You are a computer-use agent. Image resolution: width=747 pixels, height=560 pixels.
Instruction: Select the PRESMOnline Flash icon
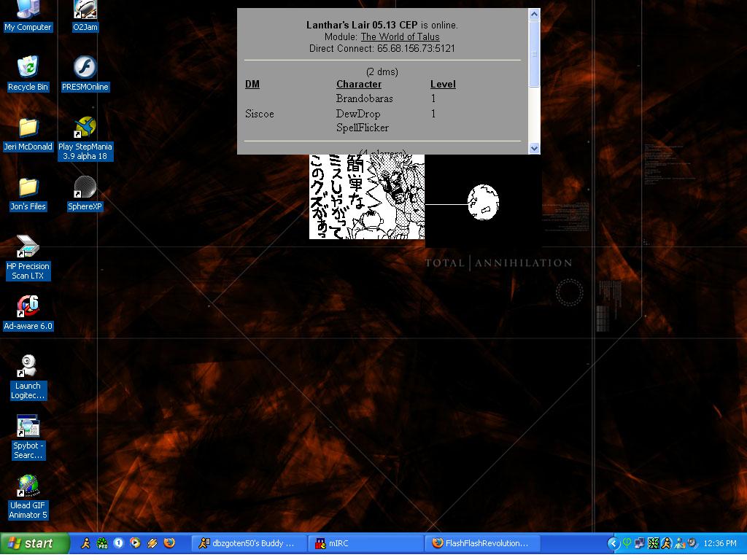click(85, 74)
